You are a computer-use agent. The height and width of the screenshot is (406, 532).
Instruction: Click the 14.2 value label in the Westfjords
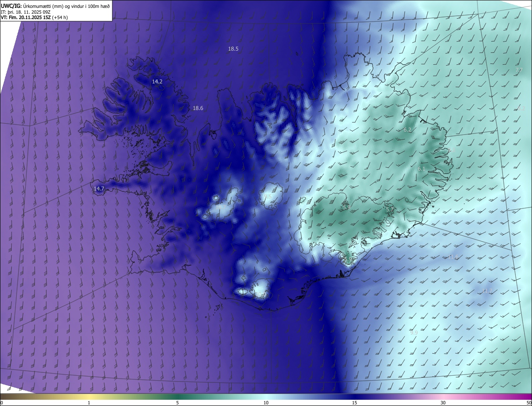pos(157,81)
